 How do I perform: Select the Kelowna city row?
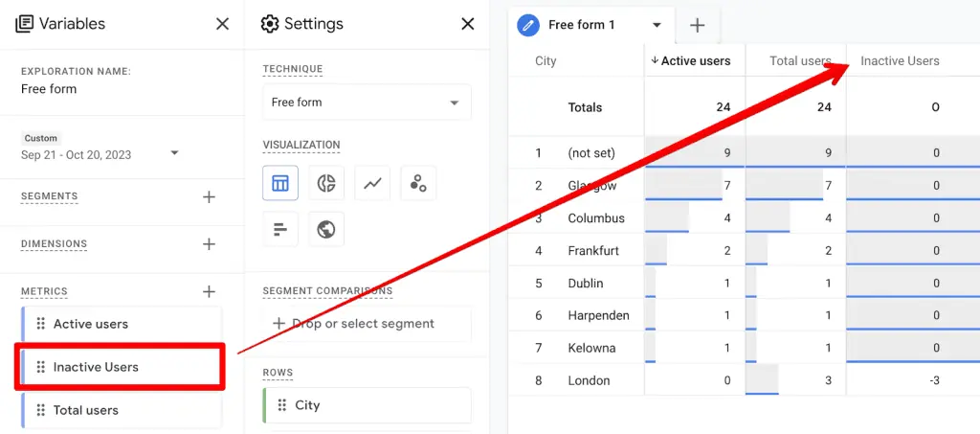tap(591, 349)
